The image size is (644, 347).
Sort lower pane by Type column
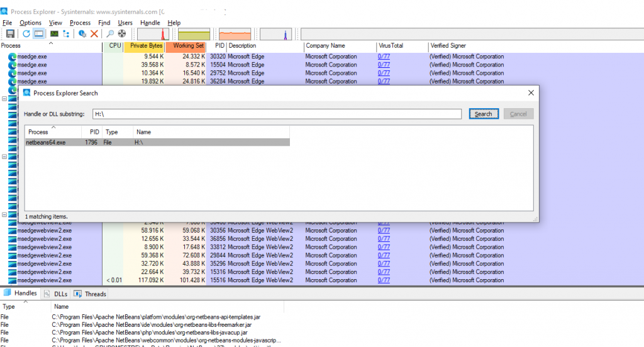pyautogui.click(x=25, y=306)
